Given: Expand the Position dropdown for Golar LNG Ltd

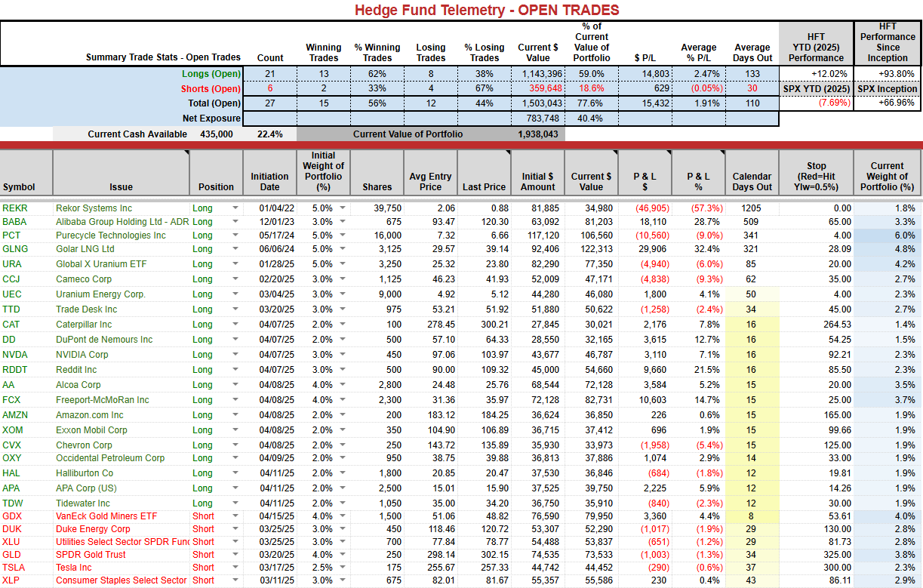Looking at the screenshot, I should coord(235,249).
